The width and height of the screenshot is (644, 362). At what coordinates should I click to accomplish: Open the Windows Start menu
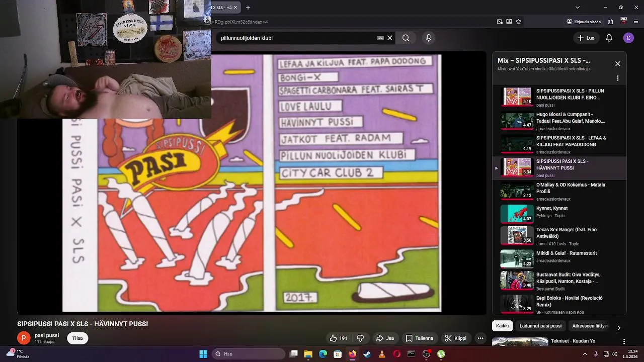point(203,354)
